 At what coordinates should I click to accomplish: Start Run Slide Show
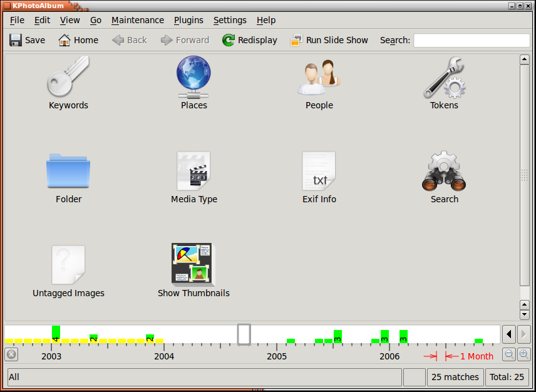pyautogui.click(x=329, y=40)
